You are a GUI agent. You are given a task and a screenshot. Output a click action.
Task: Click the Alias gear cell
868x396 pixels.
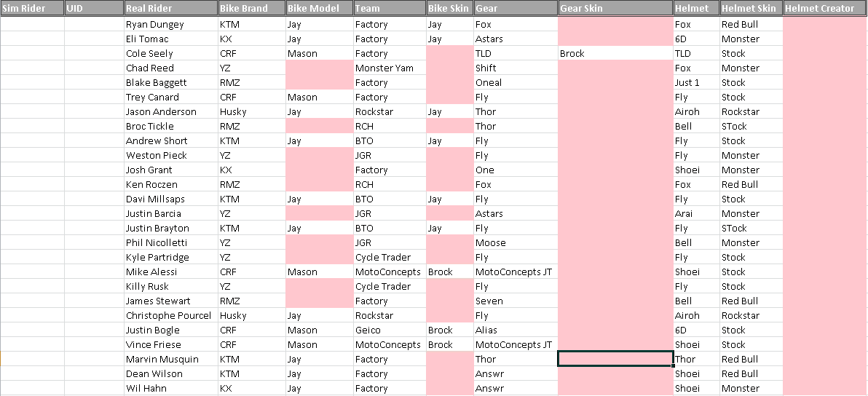tap(516, 330)
